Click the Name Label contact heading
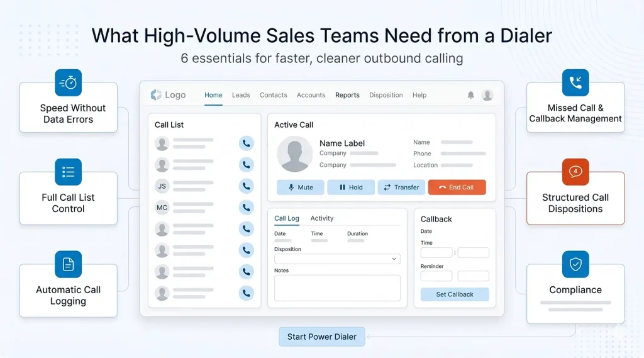Image resolution: width=644 pixels, height=358 pixels. [341, 143]
